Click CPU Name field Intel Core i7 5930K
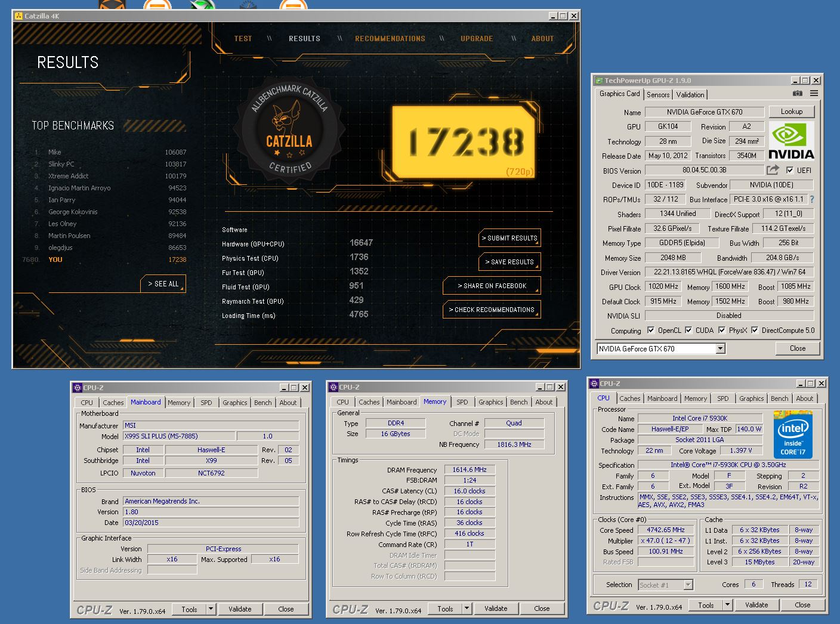840x624 pixels. 700,418
